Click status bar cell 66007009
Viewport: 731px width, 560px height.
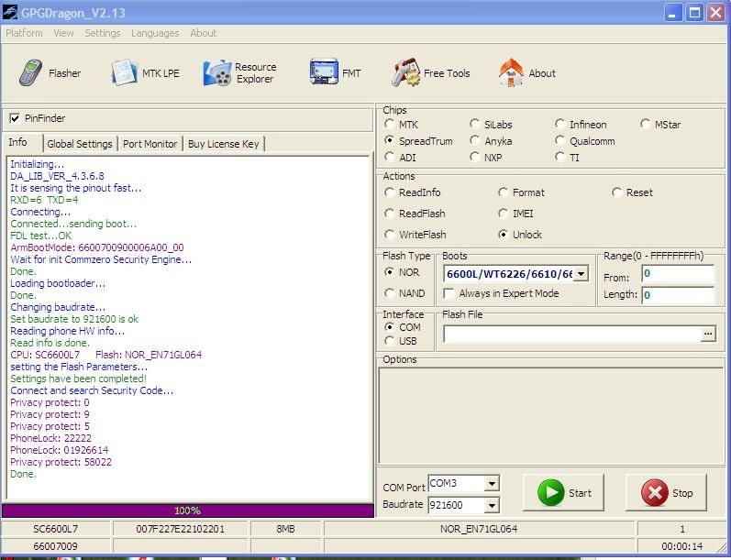coord(55,545)
